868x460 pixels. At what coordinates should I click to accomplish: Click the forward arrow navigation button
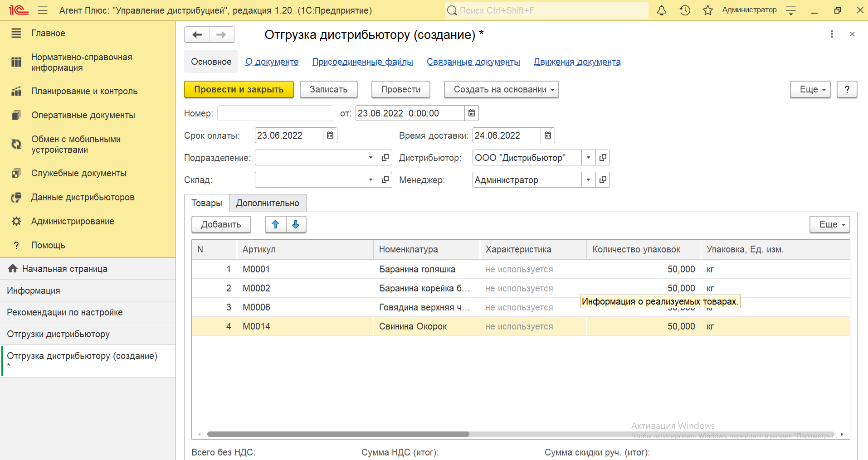click(x=221, y=35)
